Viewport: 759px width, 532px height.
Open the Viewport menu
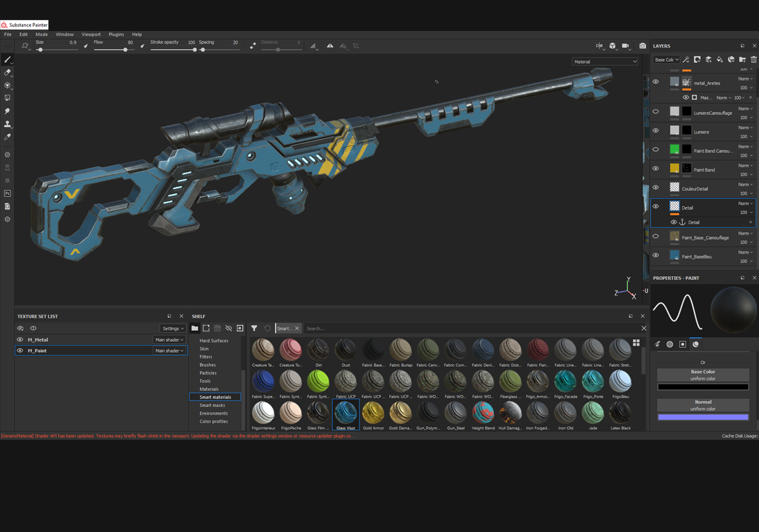click(91, 34)
